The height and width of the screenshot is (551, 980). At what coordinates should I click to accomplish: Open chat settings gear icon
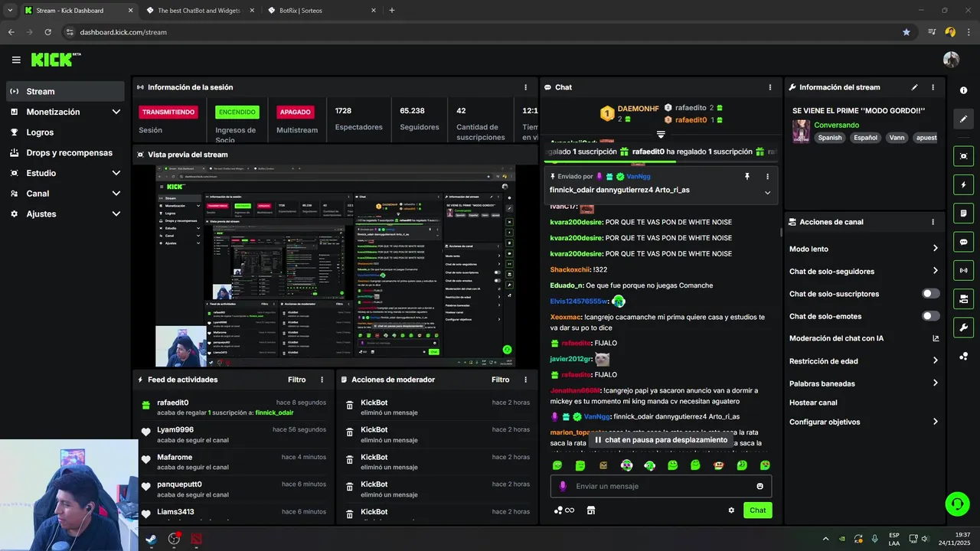point(731,510)
